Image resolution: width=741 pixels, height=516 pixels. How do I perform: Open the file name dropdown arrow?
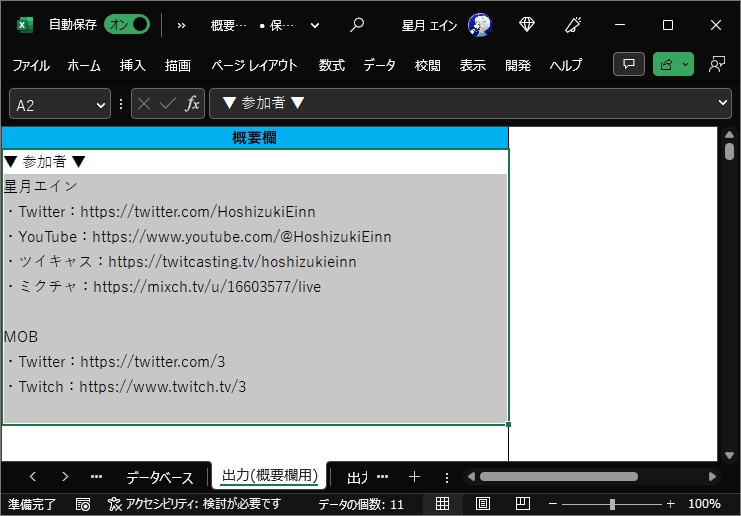coord(315,26)
